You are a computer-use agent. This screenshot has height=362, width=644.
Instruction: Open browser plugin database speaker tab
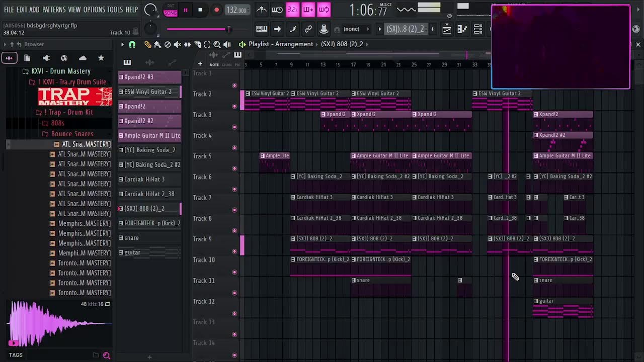coord(46,58)
